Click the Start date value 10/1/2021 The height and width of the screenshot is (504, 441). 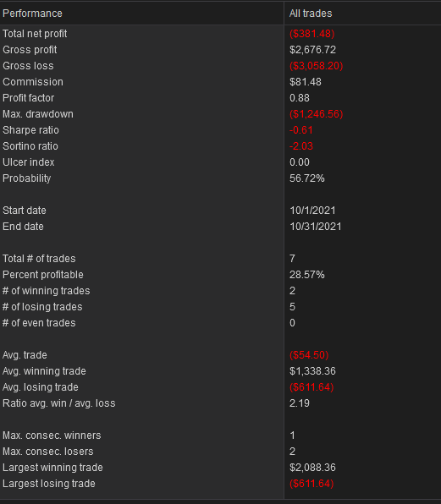312,211
